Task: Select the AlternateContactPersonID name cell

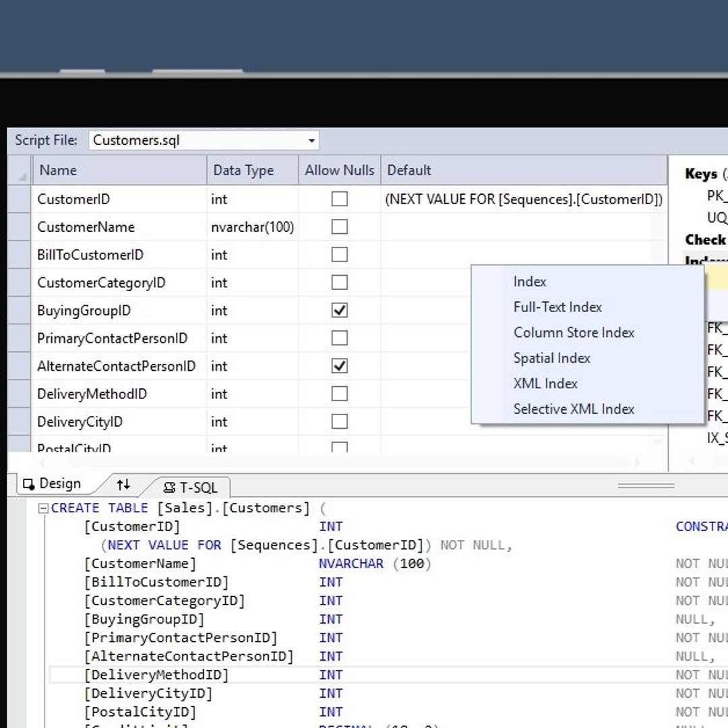Action: pyautogui.click(x=119, y=366)
